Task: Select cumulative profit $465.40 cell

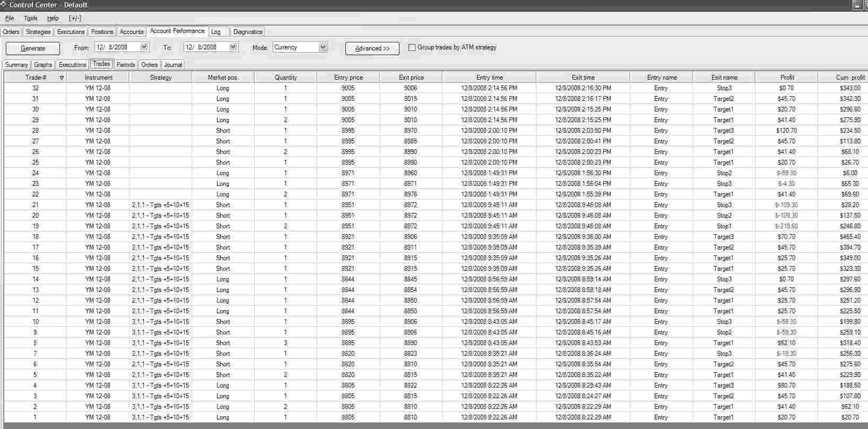Action: click(x=844, y=237)
